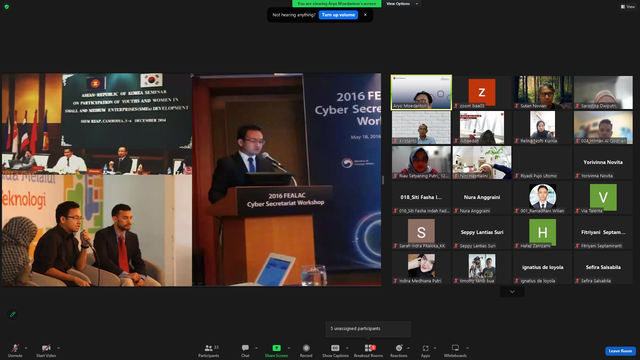The image size is (640, 360).
Task: Show more participants with down chevron
Action: (x=512, y=291)
